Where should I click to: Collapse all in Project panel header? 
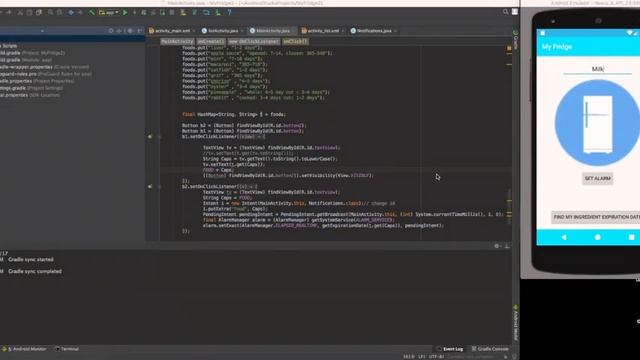[119, 31]
